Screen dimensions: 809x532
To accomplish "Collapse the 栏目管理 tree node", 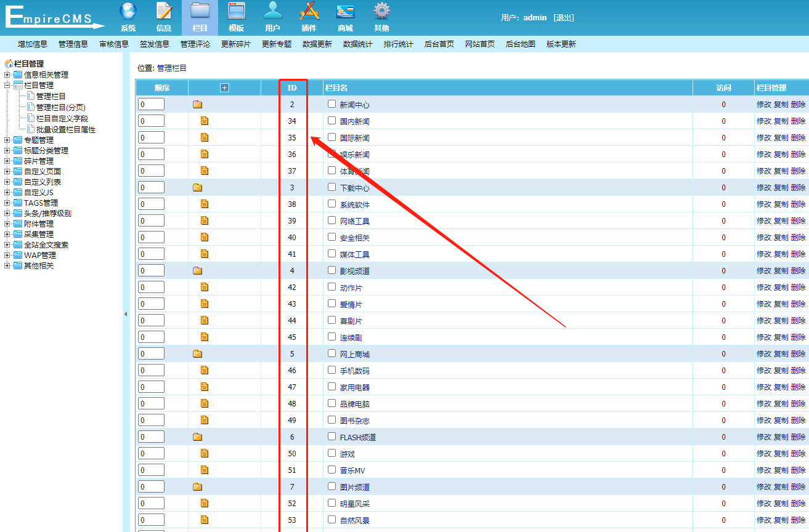I will pos(7,86).
